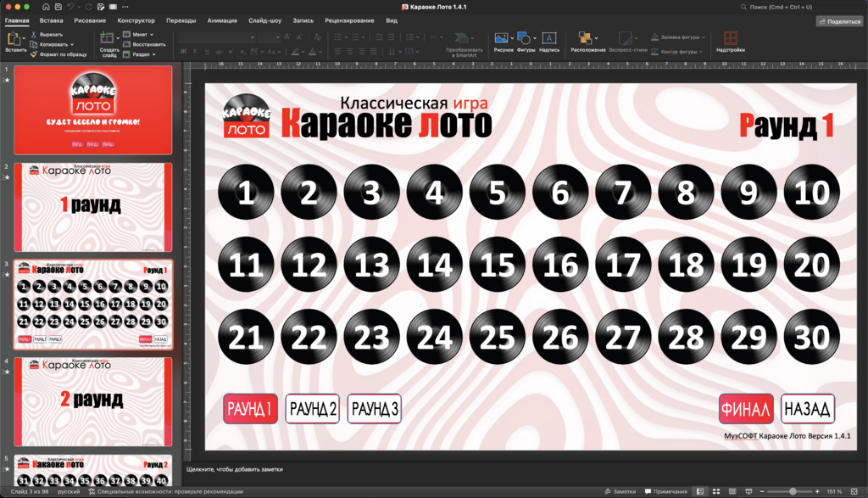This screenshot has height=498, width=868.
Task: Start slideshow from status bar icon
Action: [x=748, y=491]
